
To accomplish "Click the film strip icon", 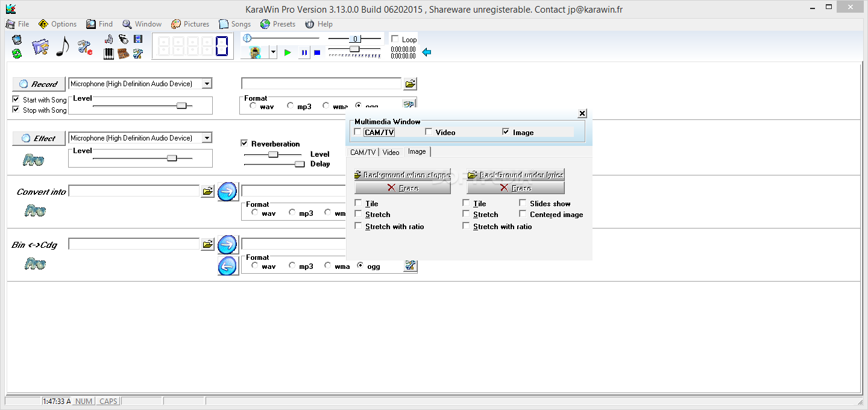I will point(139,40).
